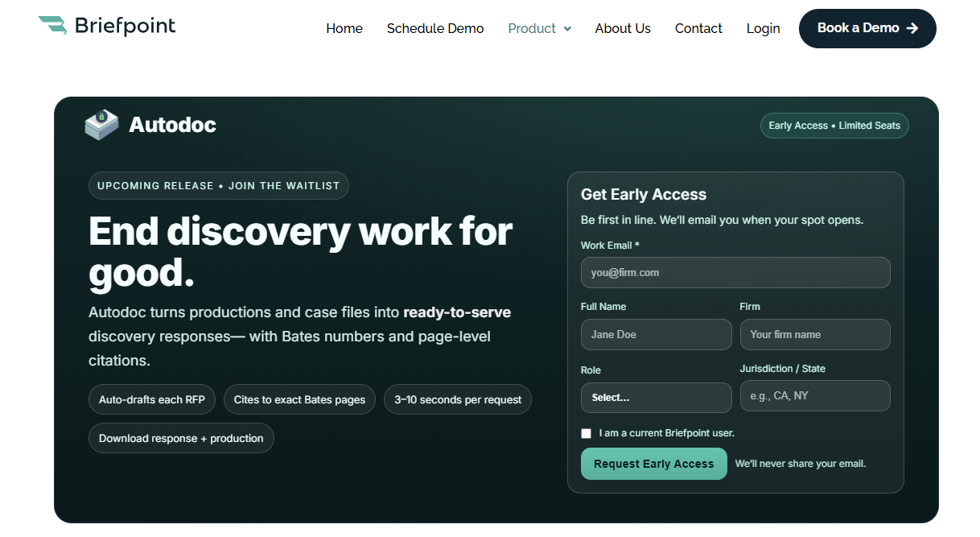Open the Role select dropdown
The height and width of the screenshot is (537, 980).
(x=656, y=398)
